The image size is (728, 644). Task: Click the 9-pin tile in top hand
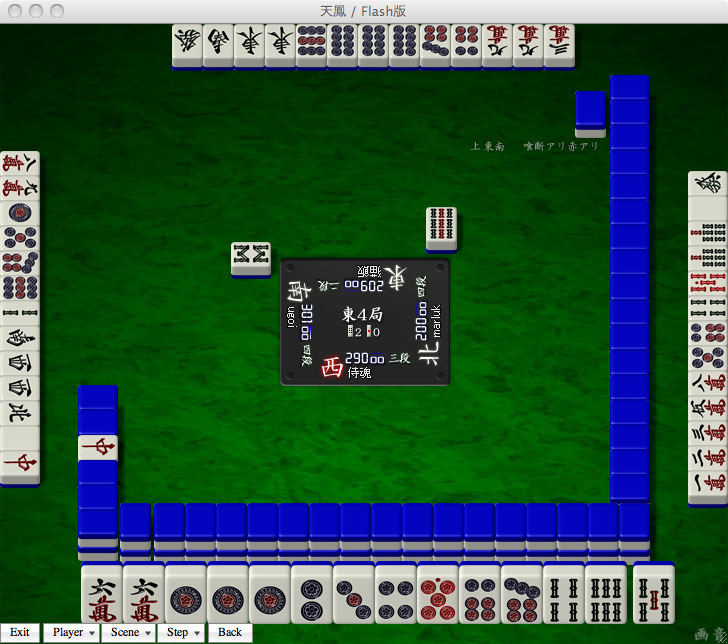tap(312, 46)
